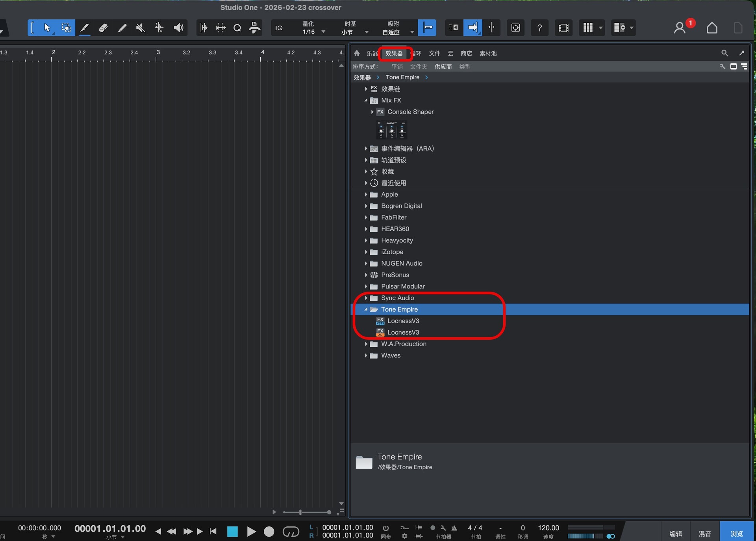Select the Listen speaker tool
The image size is (756, 541).
[x=178, y=28]
